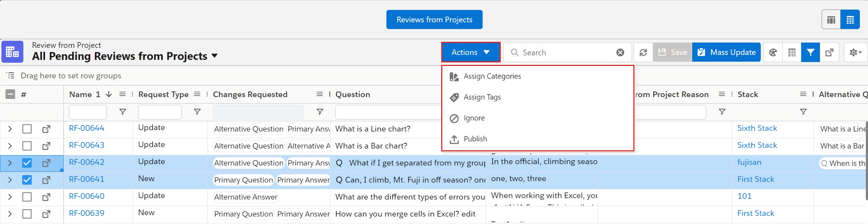Open the Actions dropdown button
Viewport: 868px width, 224px height.
coord(471,52)
